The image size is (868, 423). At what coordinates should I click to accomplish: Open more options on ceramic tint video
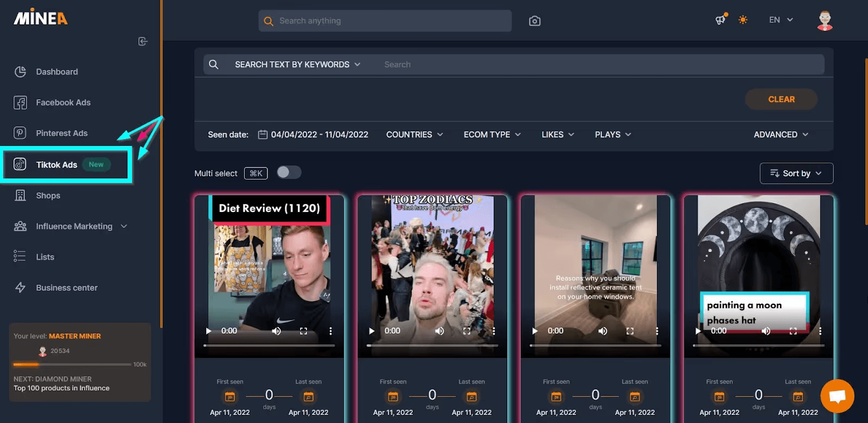pos(657,331)
